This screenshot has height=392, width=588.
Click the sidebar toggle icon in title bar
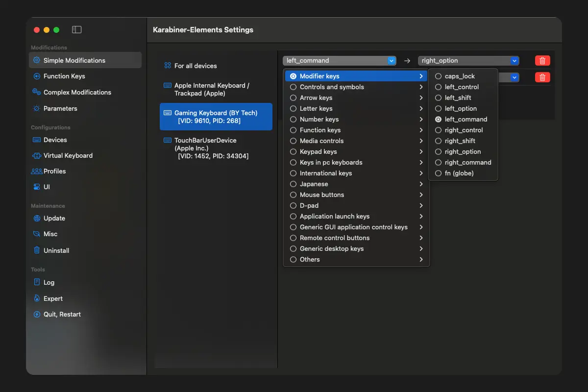tap(76, 30)
